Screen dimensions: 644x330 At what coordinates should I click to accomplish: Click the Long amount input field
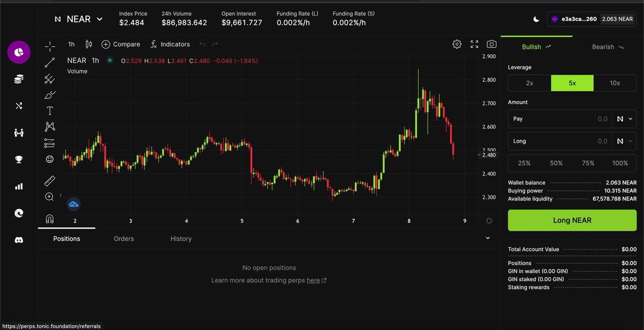pyautogui.click(x=560, y=141)
